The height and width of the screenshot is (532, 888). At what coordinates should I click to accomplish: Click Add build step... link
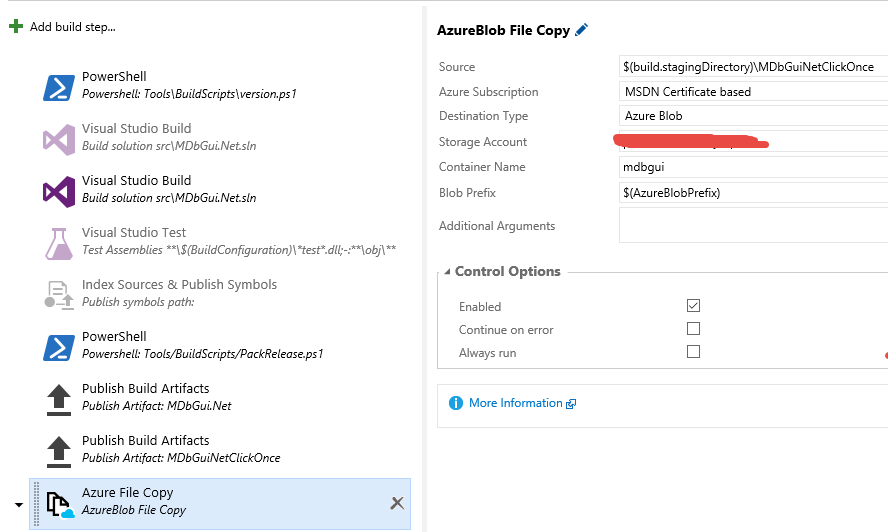[72, 27]
